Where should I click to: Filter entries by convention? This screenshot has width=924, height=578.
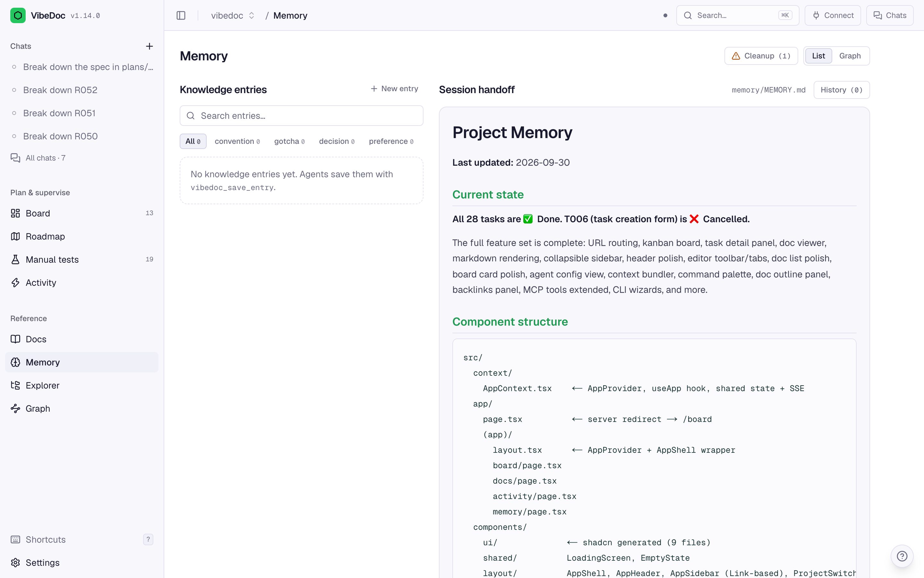tap(237, 141)
